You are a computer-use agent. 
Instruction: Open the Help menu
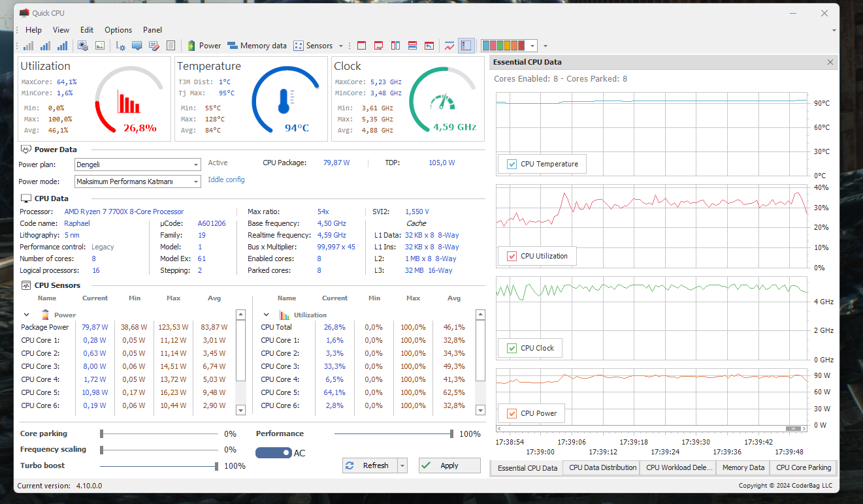[33, 30]
